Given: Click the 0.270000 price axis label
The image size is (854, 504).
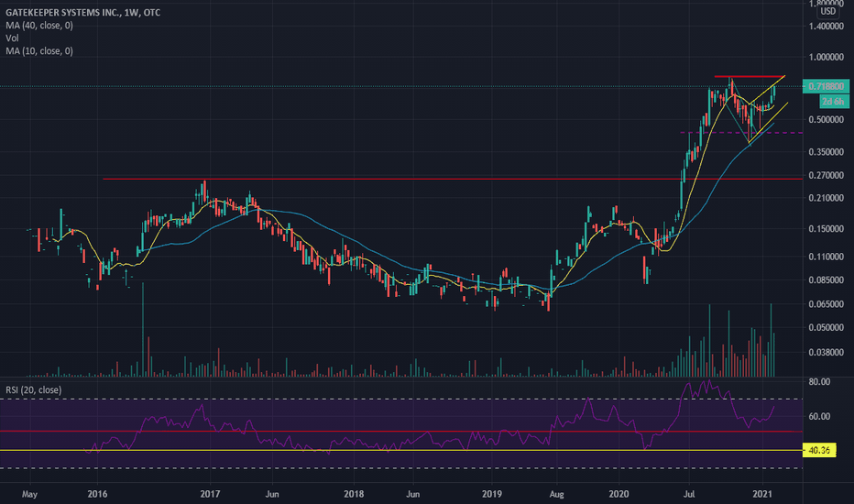Looking at the screenshot, I should (827, 175).
